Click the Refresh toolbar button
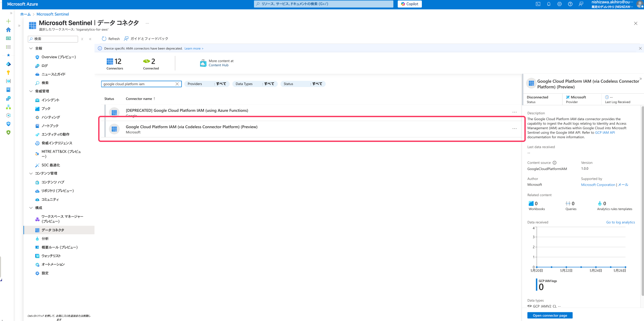This screenshot has height=321, width=644. click(111, 39)
